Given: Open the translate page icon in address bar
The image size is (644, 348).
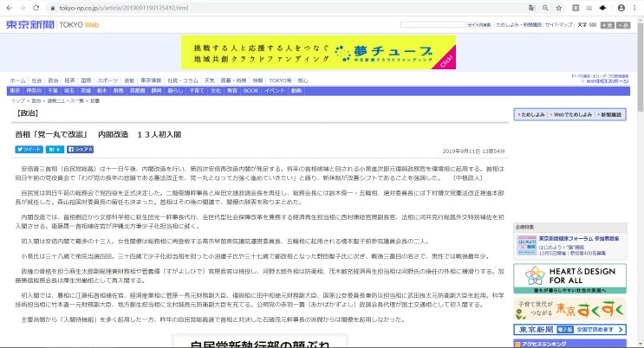Looking at the screenshot, I should 532,8.
